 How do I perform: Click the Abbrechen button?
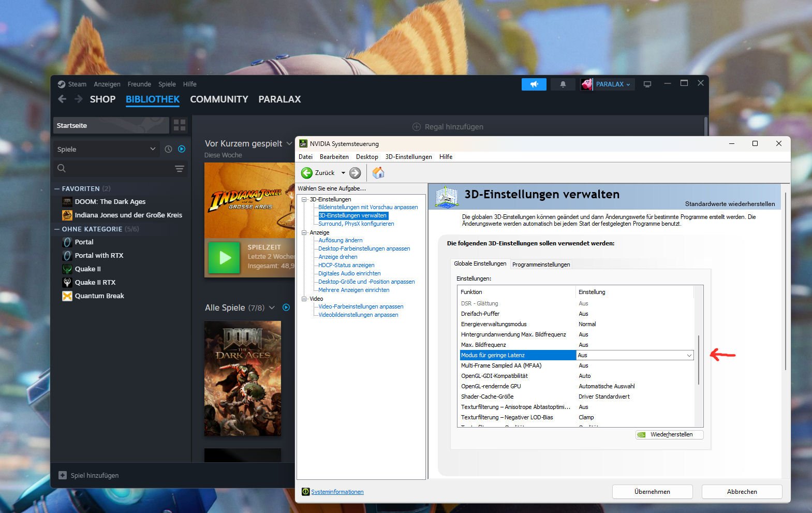[x=742, y=492]
